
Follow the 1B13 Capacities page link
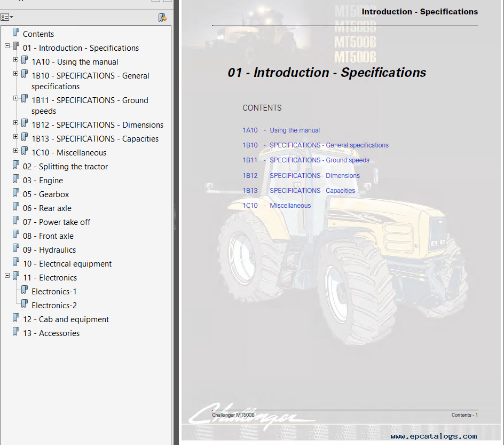(299, 191)
